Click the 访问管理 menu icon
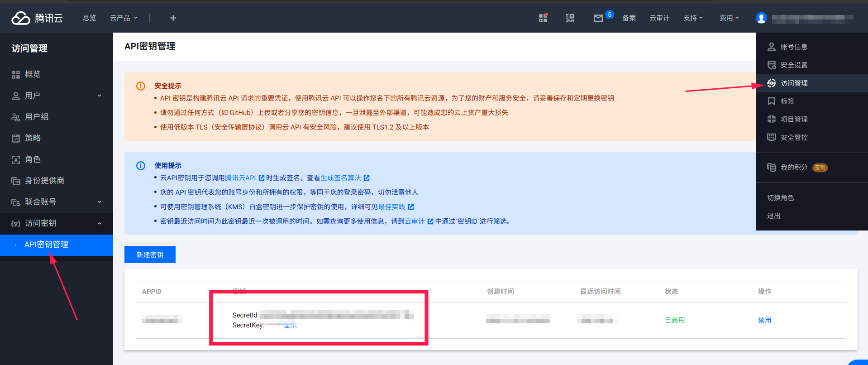This screenshot has height=365, width=868. tap(772, 83)
